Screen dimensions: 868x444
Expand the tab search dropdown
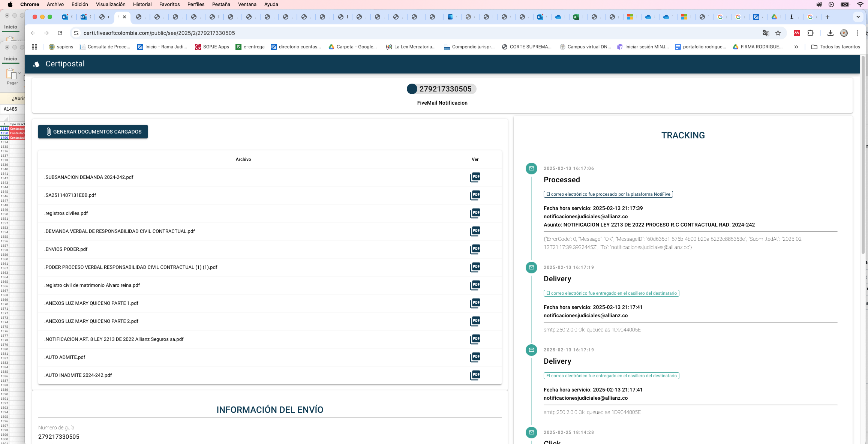tap(858, 17)
